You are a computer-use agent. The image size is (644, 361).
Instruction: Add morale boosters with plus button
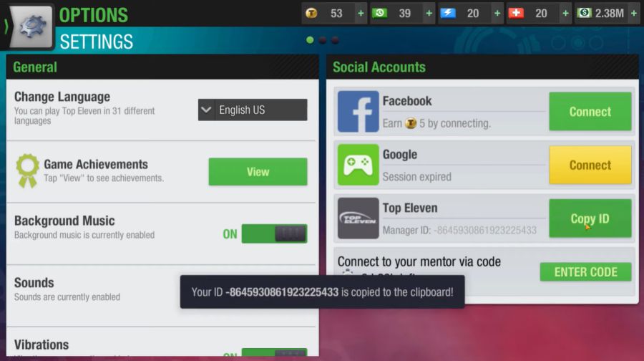pos(497,14)
